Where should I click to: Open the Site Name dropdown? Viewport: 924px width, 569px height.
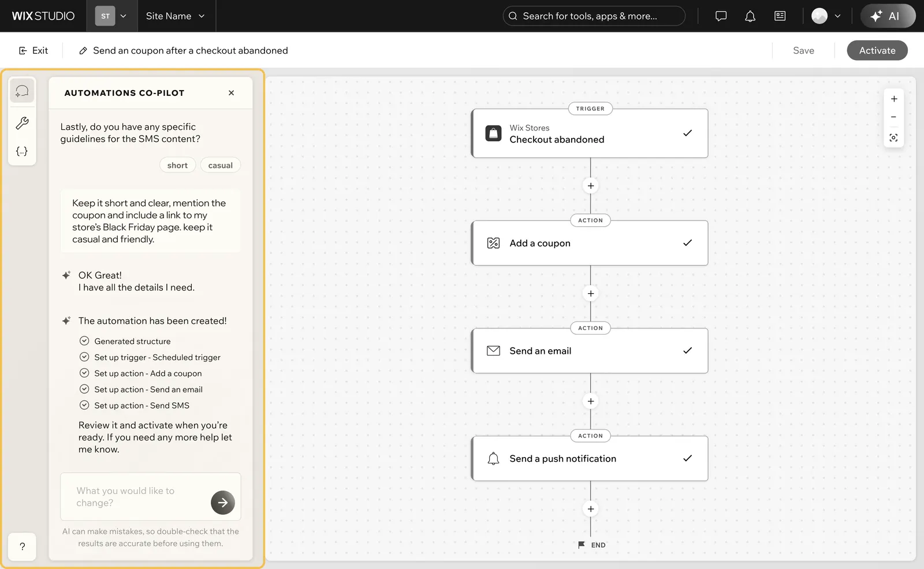coord(176,16)
